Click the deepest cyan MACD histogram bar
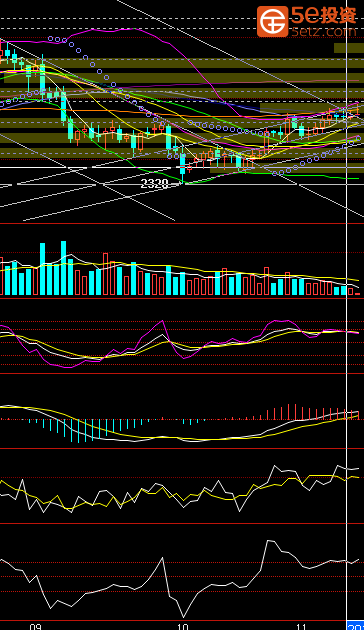 (78, 431)
